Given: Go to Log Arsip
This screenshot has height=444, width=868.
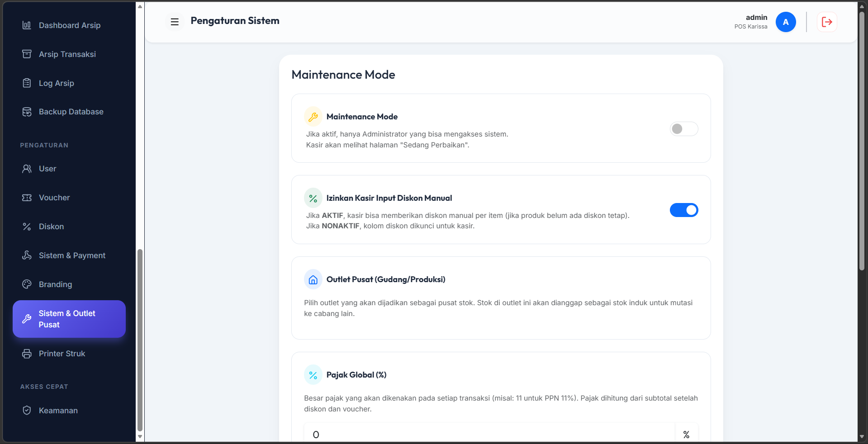Looking at the screenshot, I should pos(69,83).
